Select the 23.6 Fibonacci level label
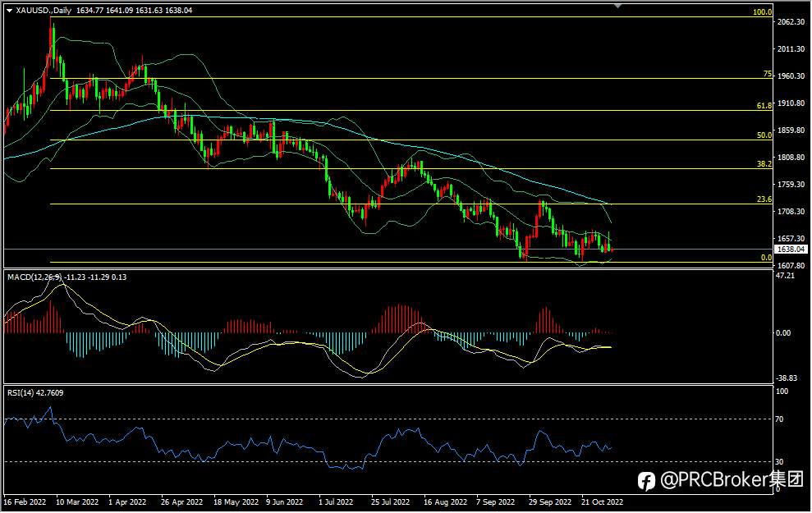 coord(764,199)
